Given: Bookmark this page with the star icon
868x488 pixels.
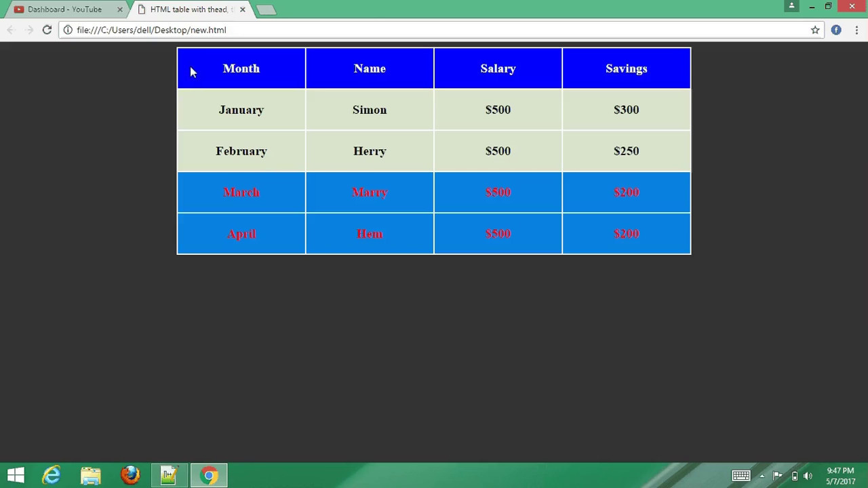Looking at the screenshot, I should [815, 30].
